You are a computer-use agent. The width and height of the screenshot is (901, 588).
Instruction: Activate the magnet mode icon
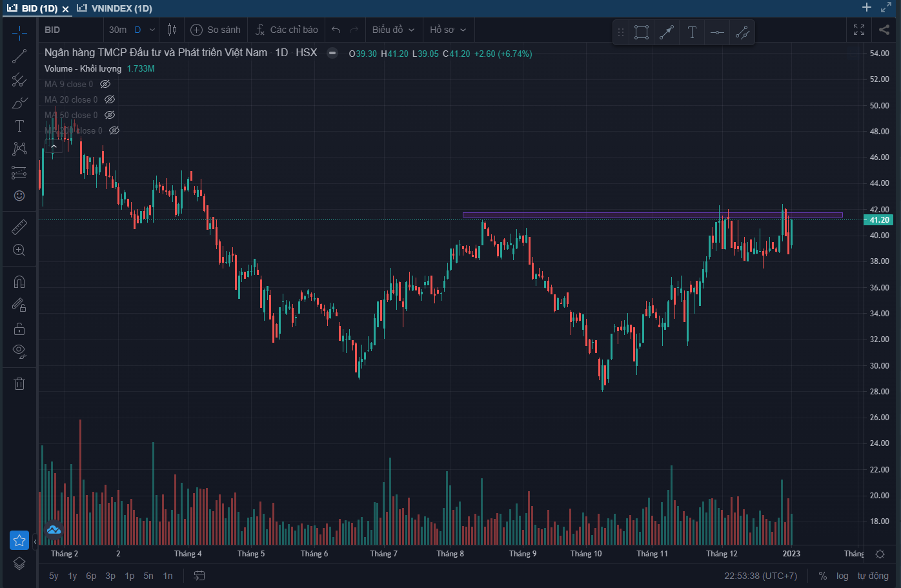19,282
